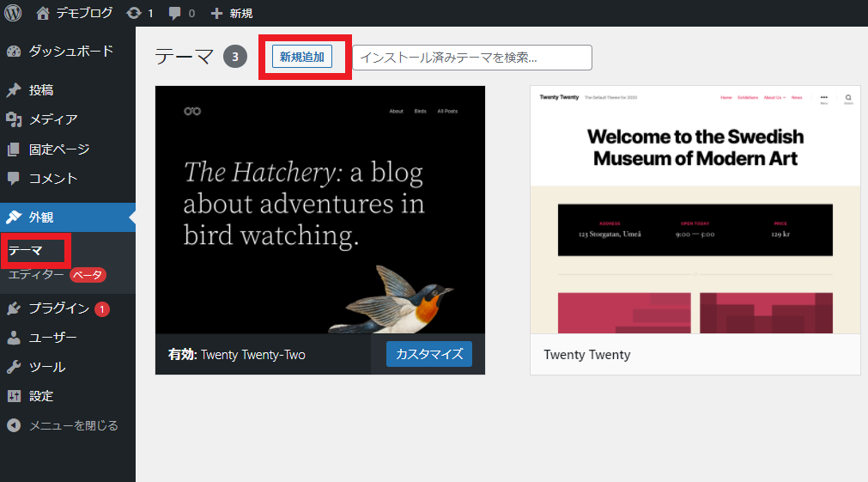Click the updates icon in admin bar

click(x=134, y=13)
